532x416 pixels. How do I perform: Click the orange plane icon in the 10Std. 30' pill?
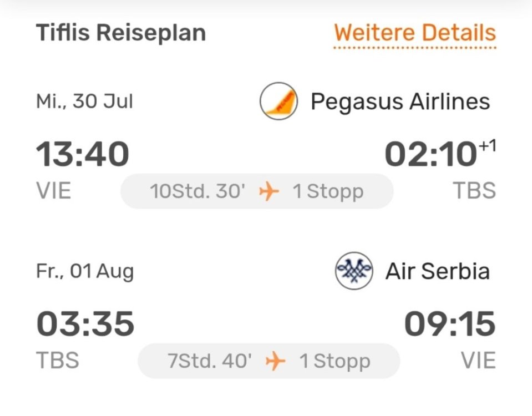coord(269,191)
